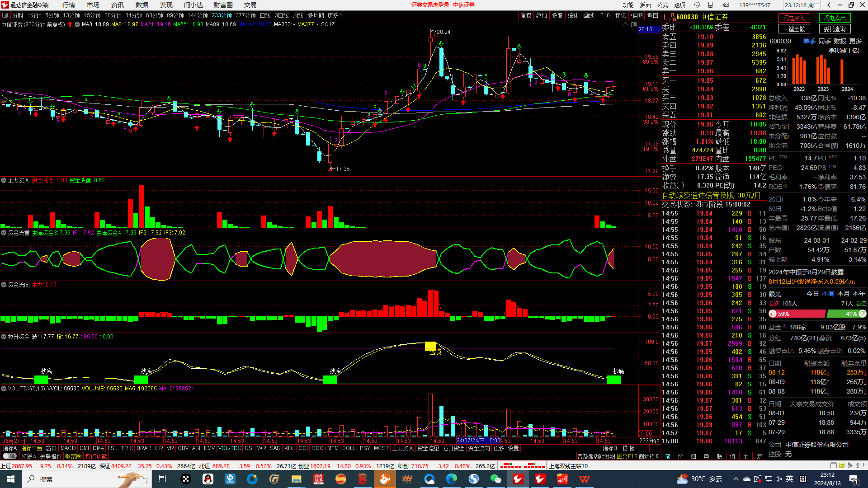The height and width of the screenshot is (488, 868).
Task: Open QQ penguin app on taskbar
Action: tap(208, 479)
